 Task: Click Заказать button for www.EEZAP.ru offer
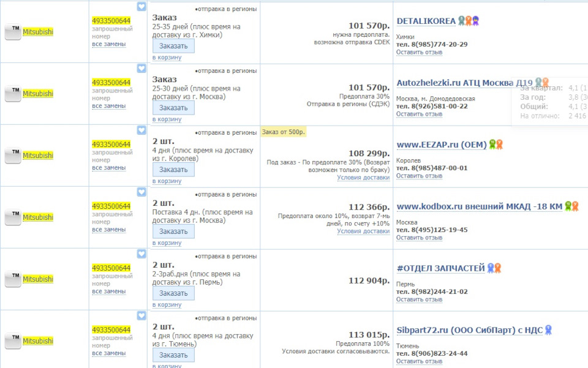173,170
